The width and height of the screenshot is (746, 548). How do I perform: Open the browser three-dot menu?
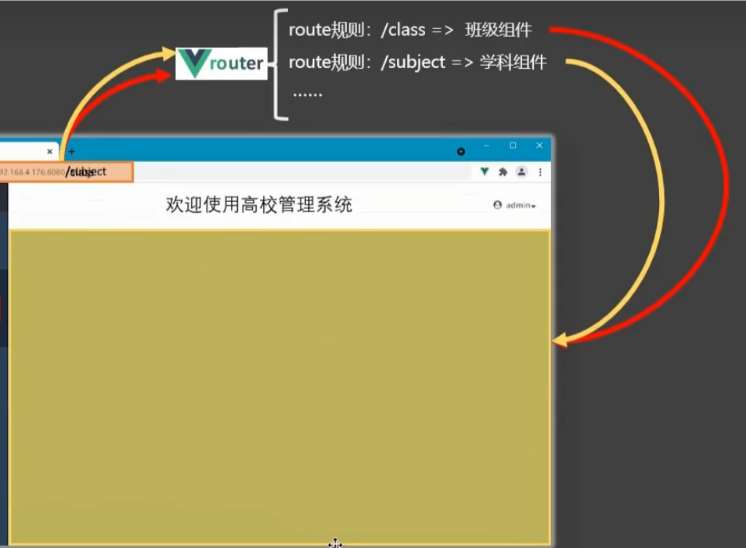pyautogui.click(x=540, y=172)
